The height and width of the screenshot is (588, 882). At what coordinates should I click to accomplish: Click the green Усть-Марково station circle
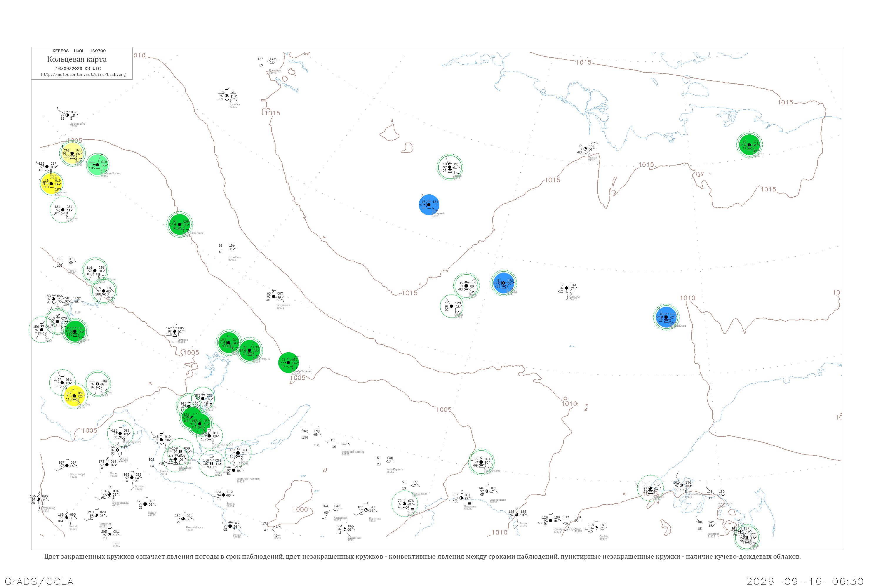pyautogui.click(x=288, y=363)
